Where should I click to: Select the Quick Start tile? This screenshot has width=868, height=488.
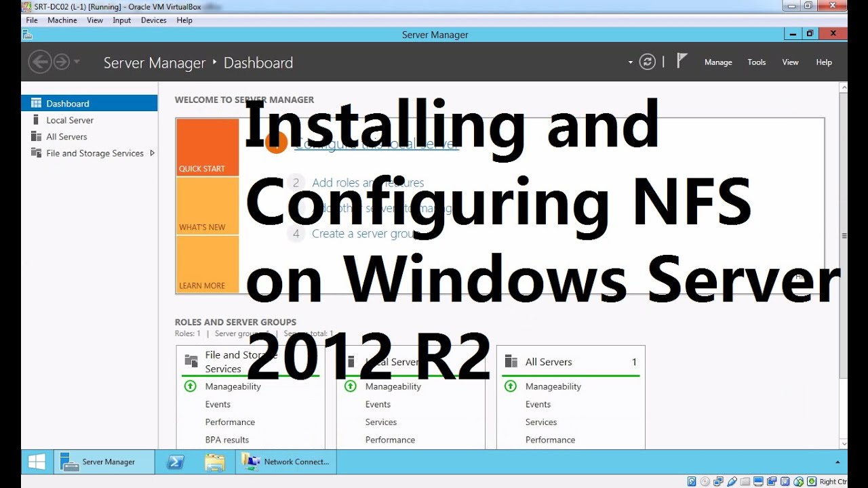[x=208, y=147]
